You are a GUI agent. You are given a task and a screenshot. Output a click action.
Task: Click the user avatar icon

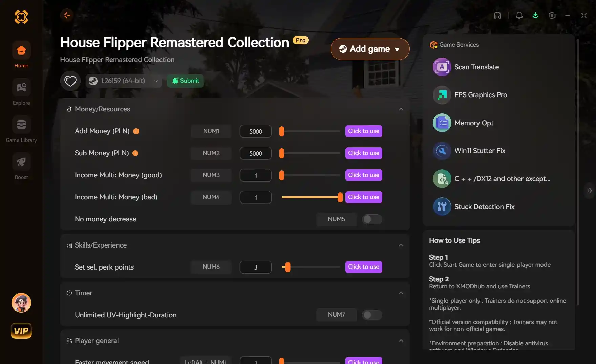[21, 302]
